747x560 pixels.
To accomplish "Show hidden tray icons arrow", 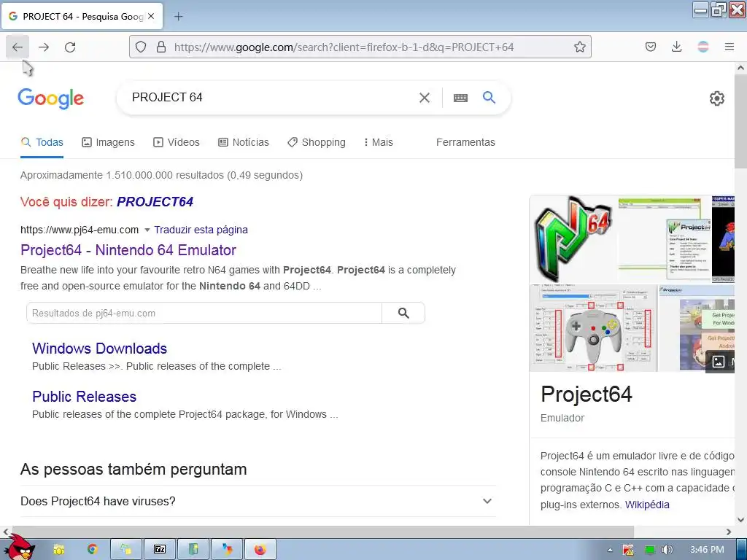I will point(610,550).
